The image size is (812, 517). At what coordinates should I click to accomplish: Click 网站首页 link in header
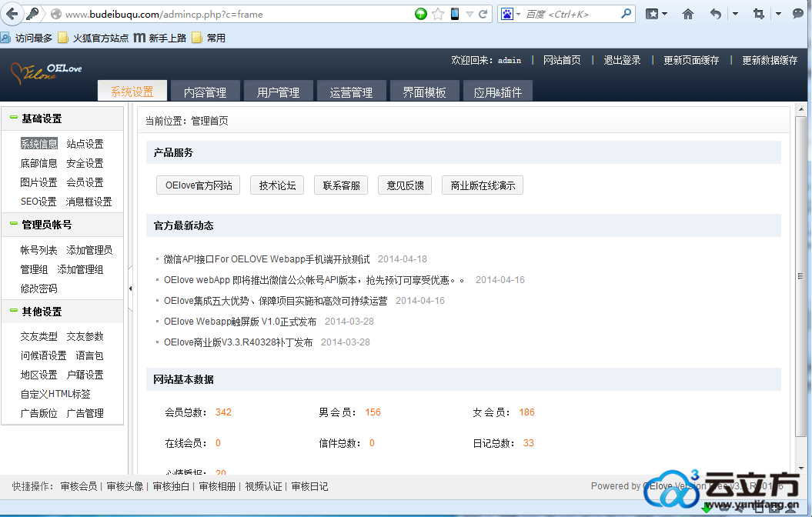point(562,60)
